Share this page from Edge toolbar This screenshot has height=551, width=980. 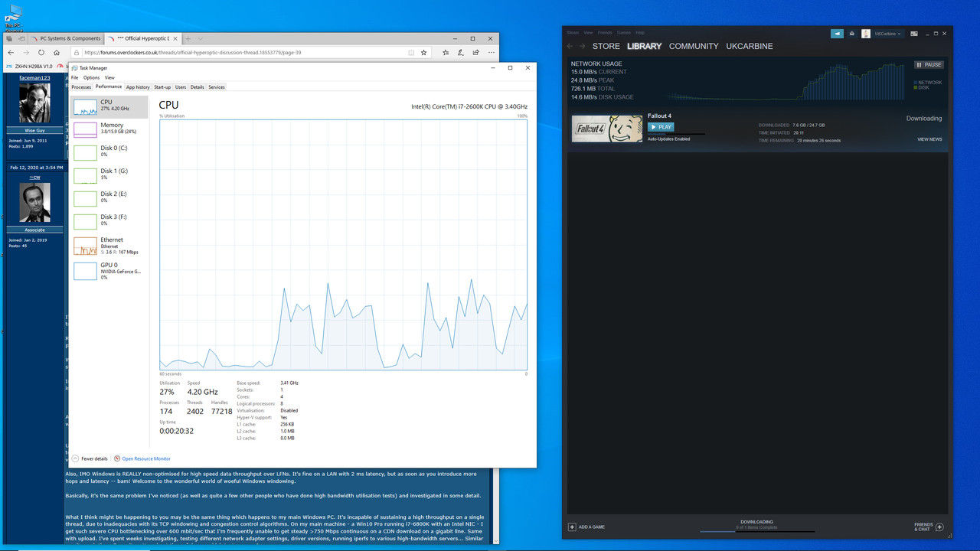[x=475, y=53]
